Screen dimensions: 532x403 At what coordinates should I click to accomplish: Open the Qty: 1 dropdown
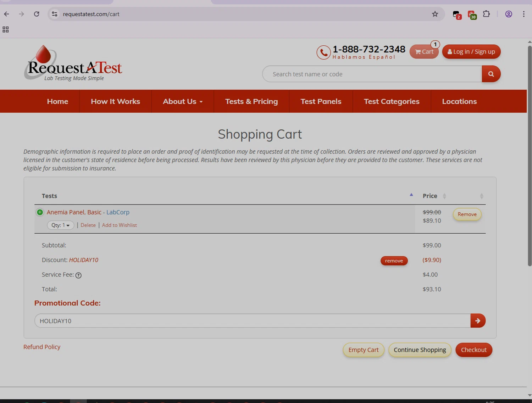pos(61,225)
